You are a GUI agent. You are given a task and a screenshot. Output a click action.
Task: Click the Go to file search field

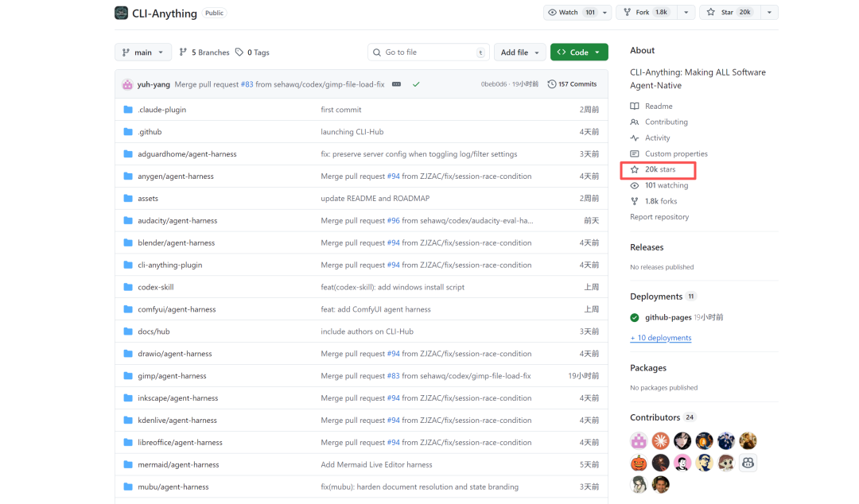[428, 52]
